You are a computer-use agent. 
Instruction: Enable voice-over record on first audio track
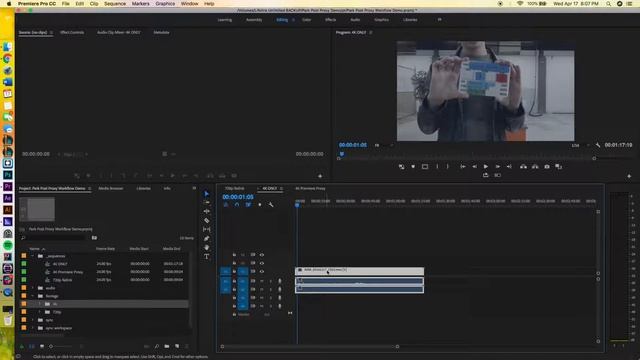280,281
